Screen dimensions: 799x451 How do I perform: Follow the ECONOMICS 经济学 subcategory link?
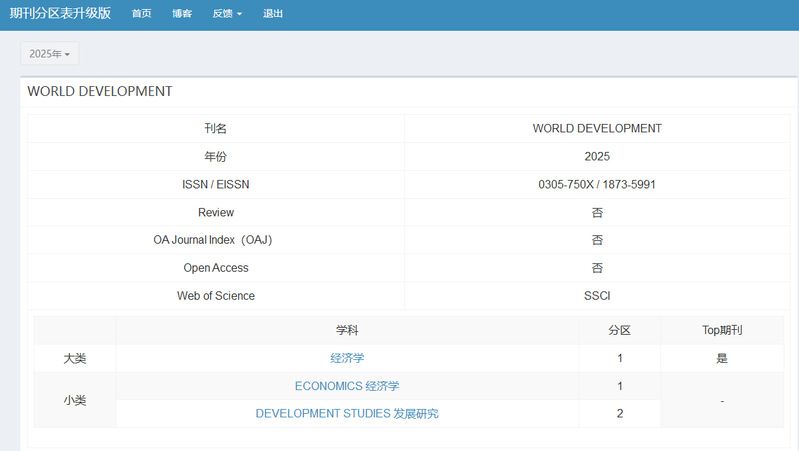[x=347, y=386]
